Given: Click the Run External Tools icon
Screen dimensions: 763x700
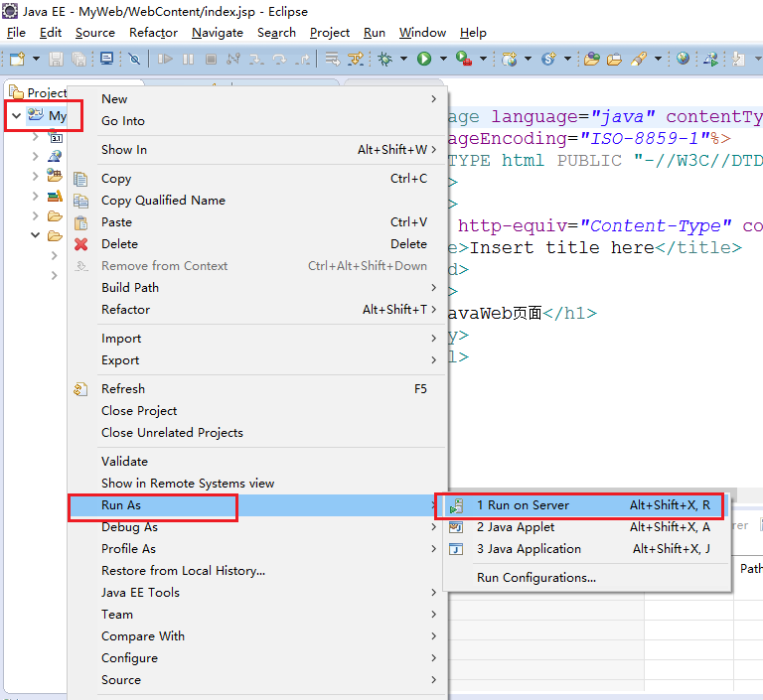Looking at the screenshot, I should 464,59.
